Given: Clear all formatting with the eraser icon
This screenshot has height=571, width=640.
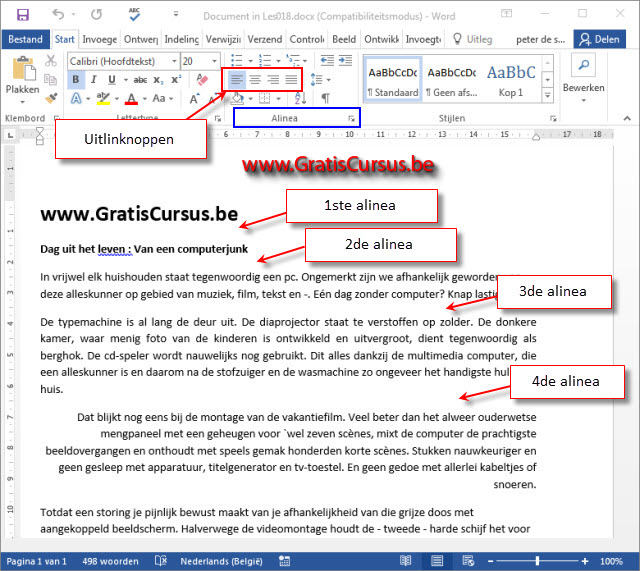Looking at the screenshot, I should (x=202, y=80).
